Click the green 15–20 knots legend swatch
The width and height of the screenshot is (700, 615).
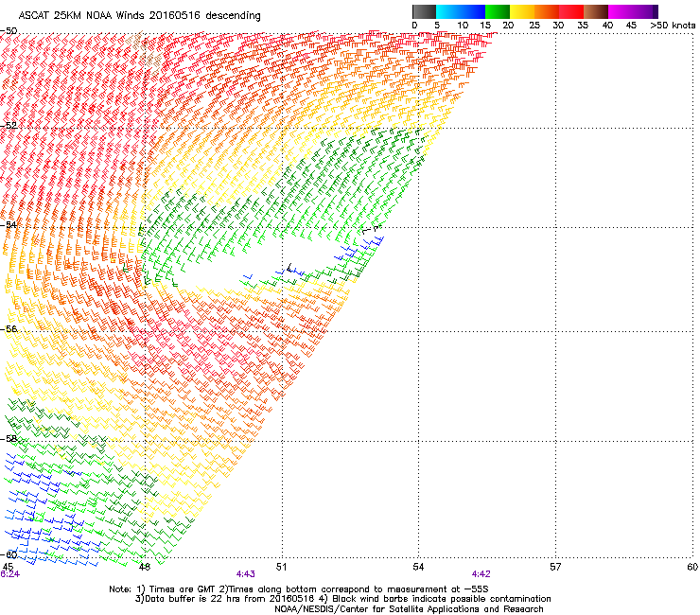(498, 11)
